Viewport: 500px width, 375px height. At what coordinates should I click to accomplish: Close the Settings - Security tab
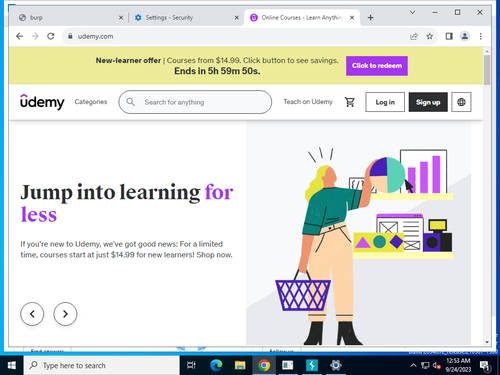point(237,18)
